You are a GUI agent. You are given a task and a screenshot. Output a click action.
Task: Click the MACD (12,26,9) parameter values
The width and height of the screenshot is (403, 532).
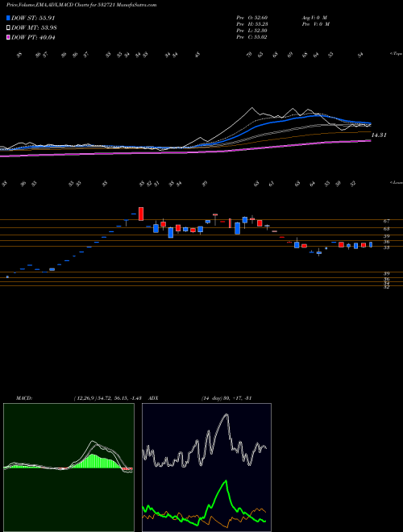110,398
